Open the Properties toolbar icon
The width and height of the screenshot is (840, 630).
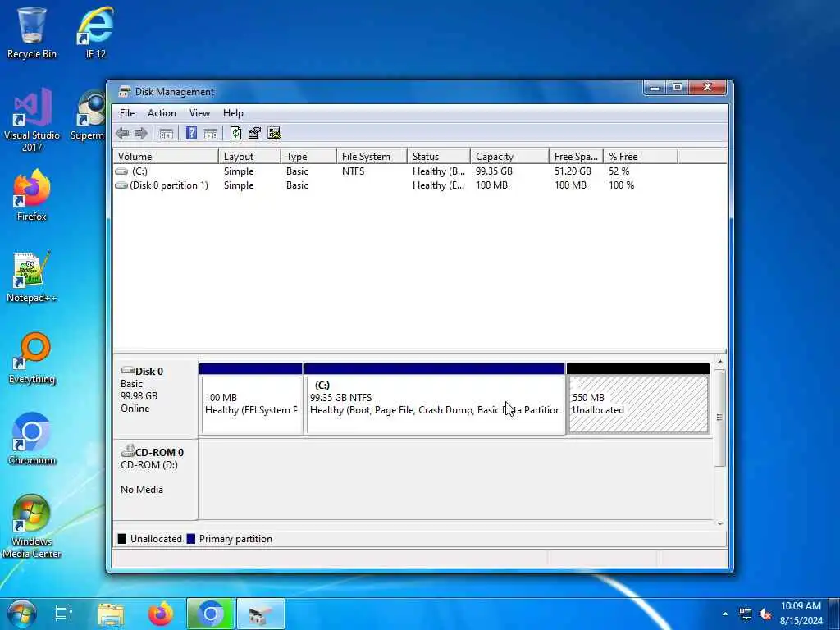[254, 133]
